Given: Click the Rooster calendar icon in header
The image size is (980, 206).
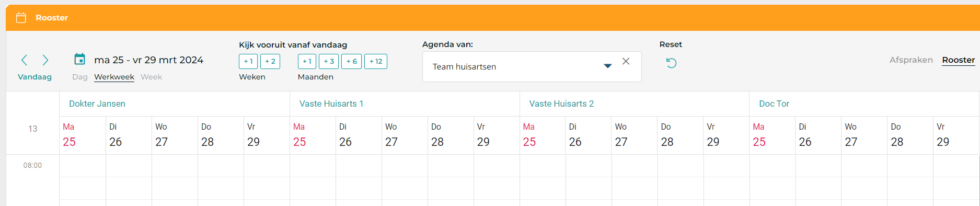Looking at the screenshot, I should (x=21, y=18).
